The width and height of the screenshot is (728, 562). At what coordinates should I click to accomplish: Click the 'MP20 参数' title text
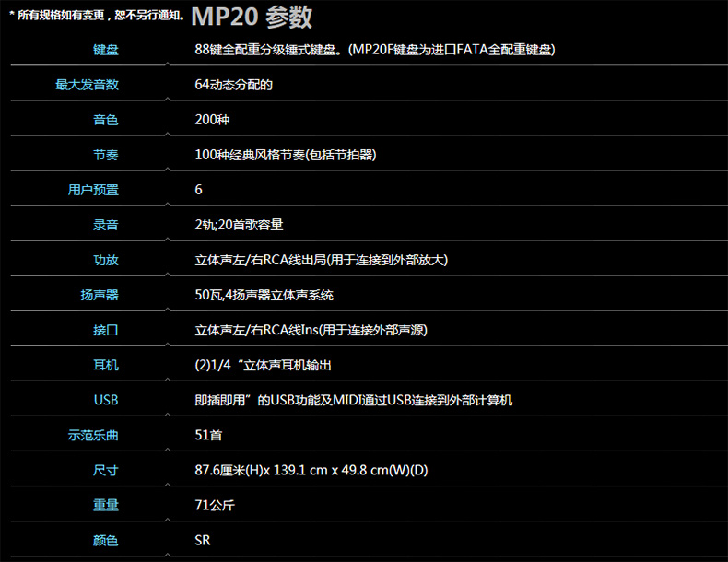click(252, 17)
